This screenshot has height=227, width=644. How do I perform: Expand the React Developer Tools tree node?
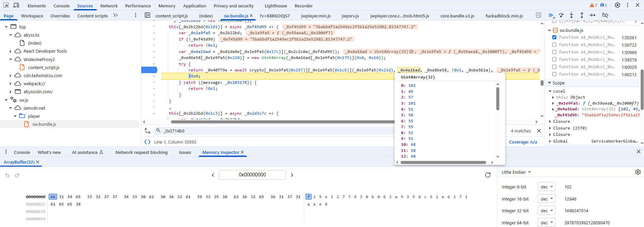tap(11, 51)
